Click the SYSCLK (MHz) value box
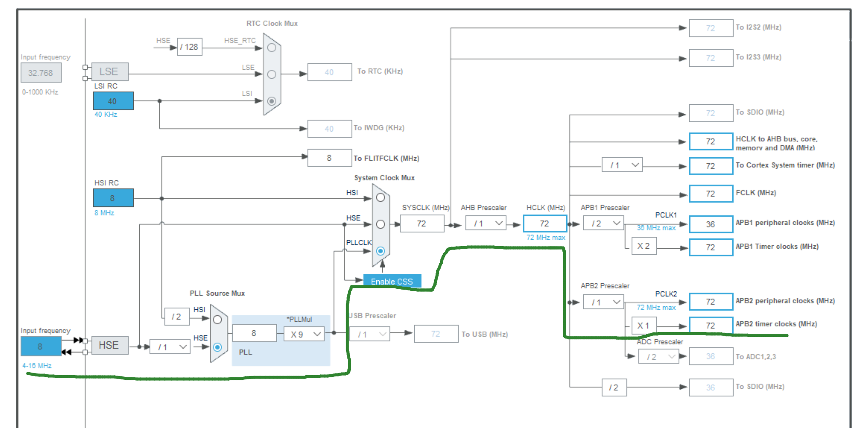Image resolution: width=868 pixels, height=428 pixels. 422,224
